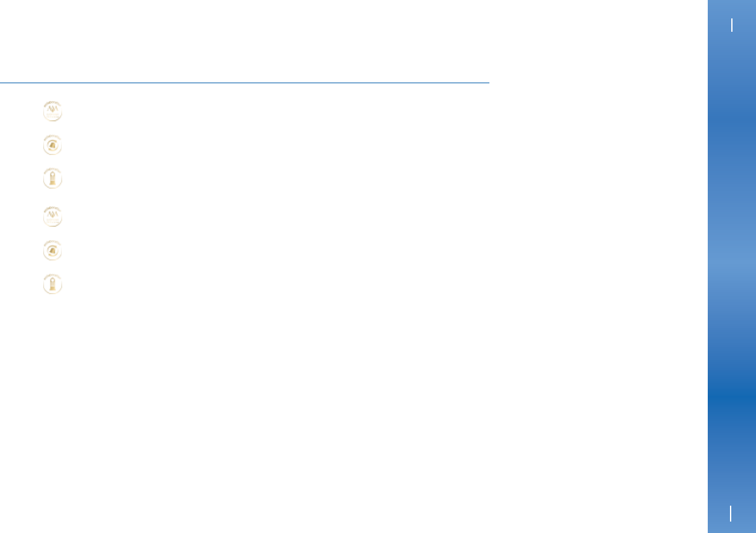Select the first gold bell emblem badge
Viewport: 756px width, 533px height.
[x=53, y=145]
